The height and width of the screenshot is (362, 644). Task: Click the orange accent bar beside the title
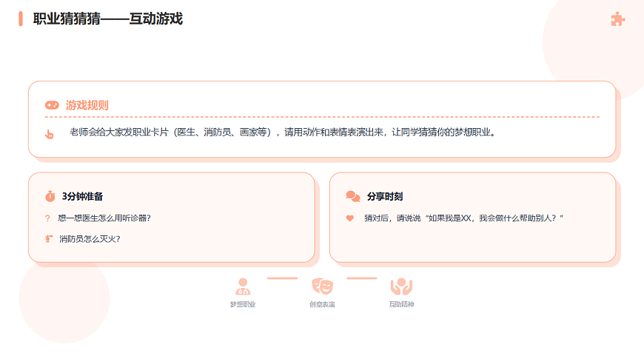(21, 19)
